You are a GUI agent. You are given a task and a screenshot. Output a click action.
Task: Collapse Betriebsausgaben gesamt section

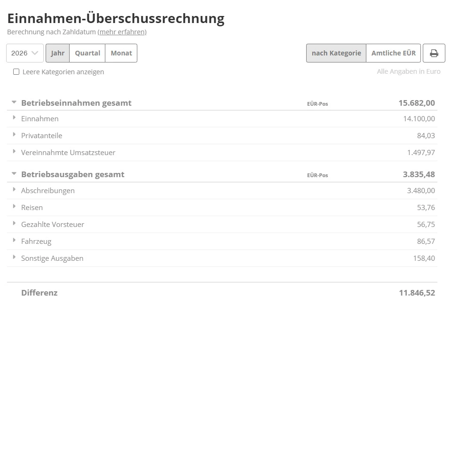click(x=14, y=173)
